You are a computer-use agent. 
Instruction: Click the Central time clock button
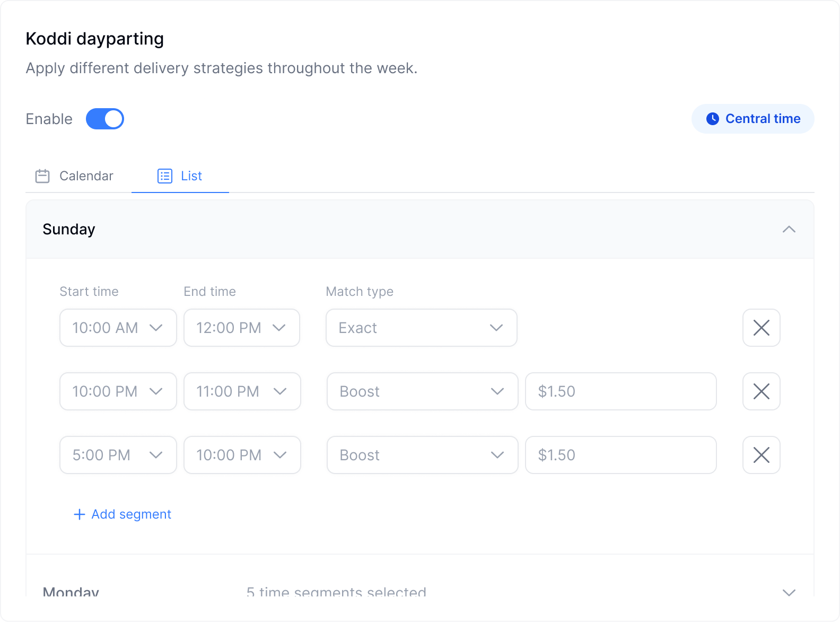[753, 119]
